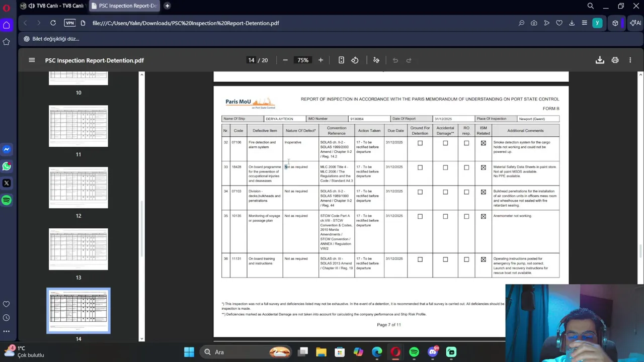Viewport: 644px width, 362px height.
Task: Check Accidental Damage box for row 32
Action: [x=445, y=143]
